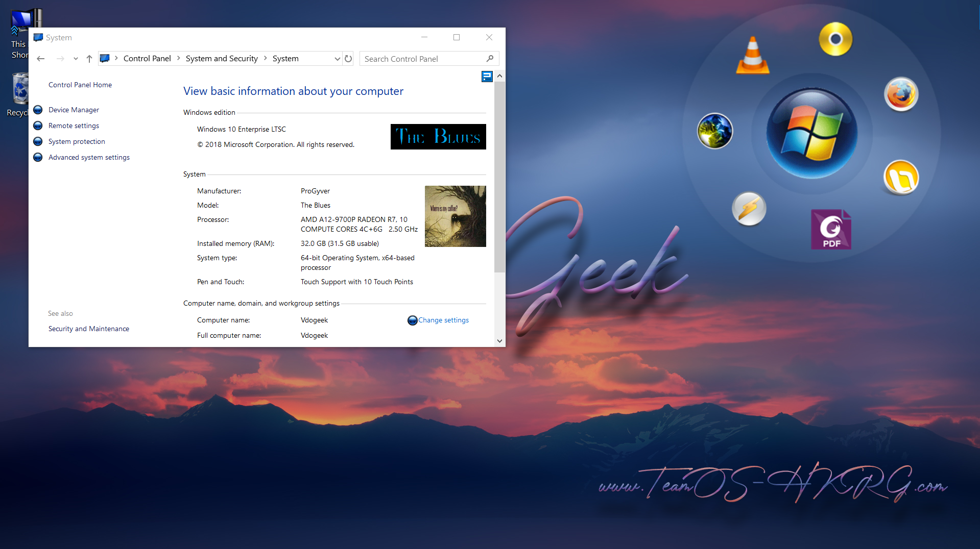The width and height of the screenshot is (980, 549).
Task: Open the Foxit PDF icon
Action: (x=831, y=230)
